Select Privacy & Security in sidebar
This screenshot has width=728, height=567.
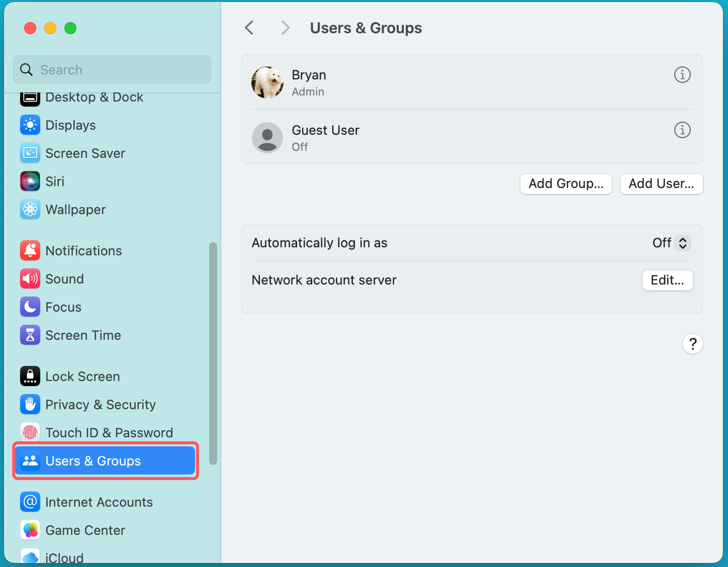pos(101,405)
